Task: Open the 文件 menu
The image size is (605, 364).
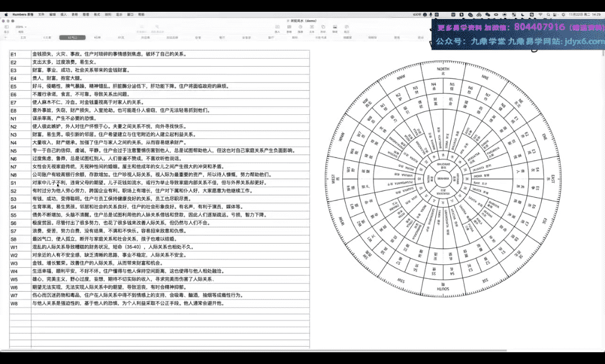Action: (41, 15)
